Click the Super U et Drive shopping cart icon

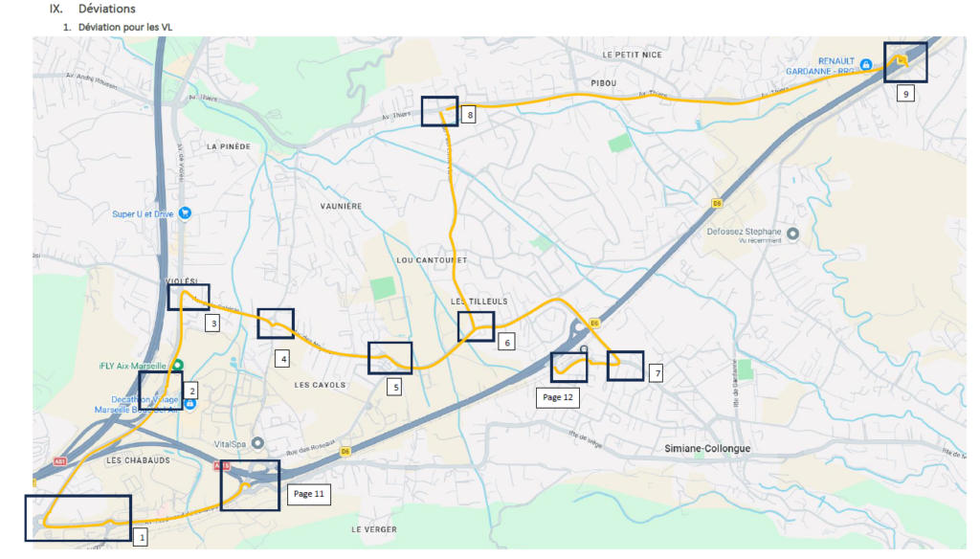point(185,213)
